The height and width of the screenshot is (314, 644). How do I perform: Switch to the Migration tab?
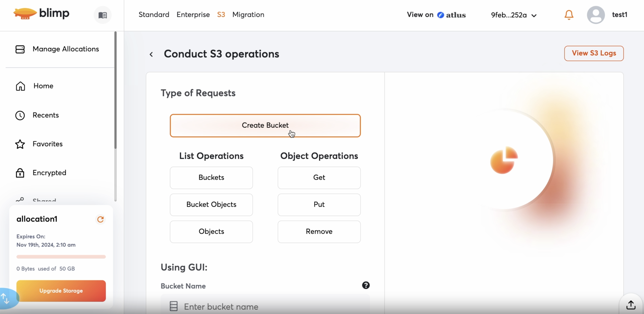coord(248,15)
